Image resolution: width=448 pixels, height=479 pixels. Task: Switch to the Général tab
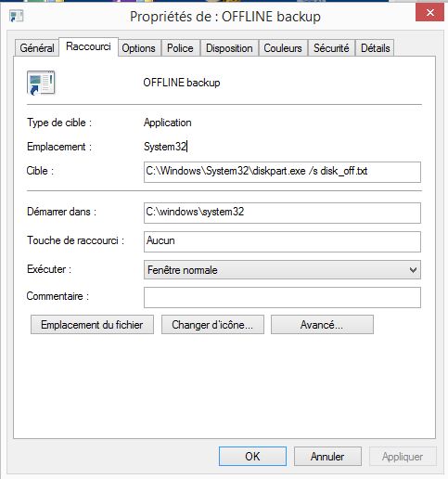(x=37, y=48)
